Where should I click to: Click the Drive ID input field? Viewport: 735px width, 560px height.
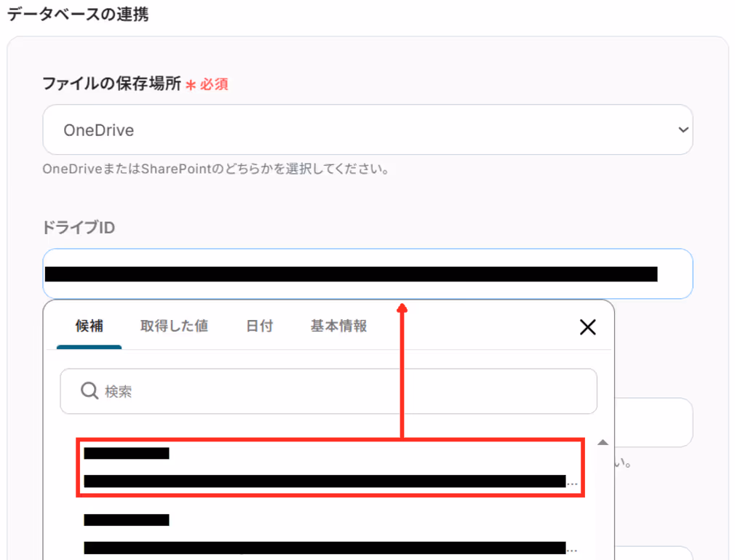pos(367,273)
